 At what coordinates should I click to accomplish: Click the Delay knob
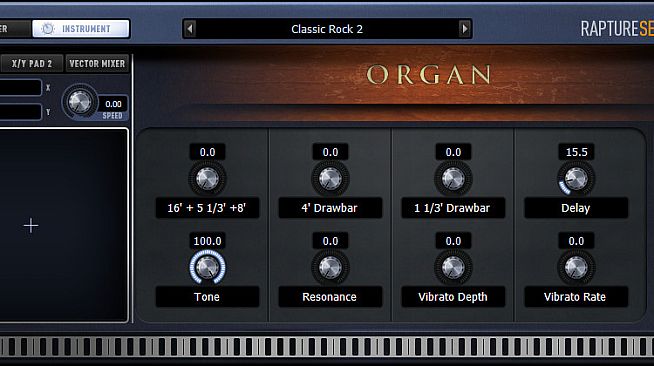[x=576, y=179]
